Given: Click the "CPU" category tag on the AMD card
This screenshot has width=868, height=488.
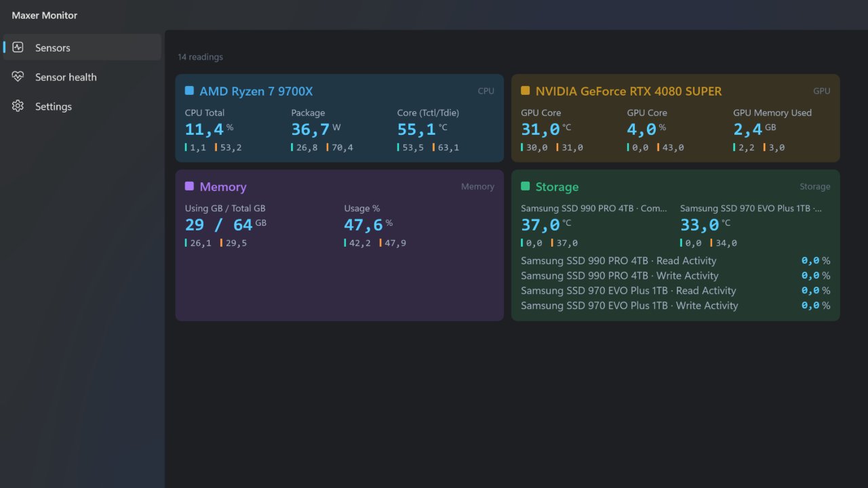Looking at the screenshot, I should coord(486,91).
